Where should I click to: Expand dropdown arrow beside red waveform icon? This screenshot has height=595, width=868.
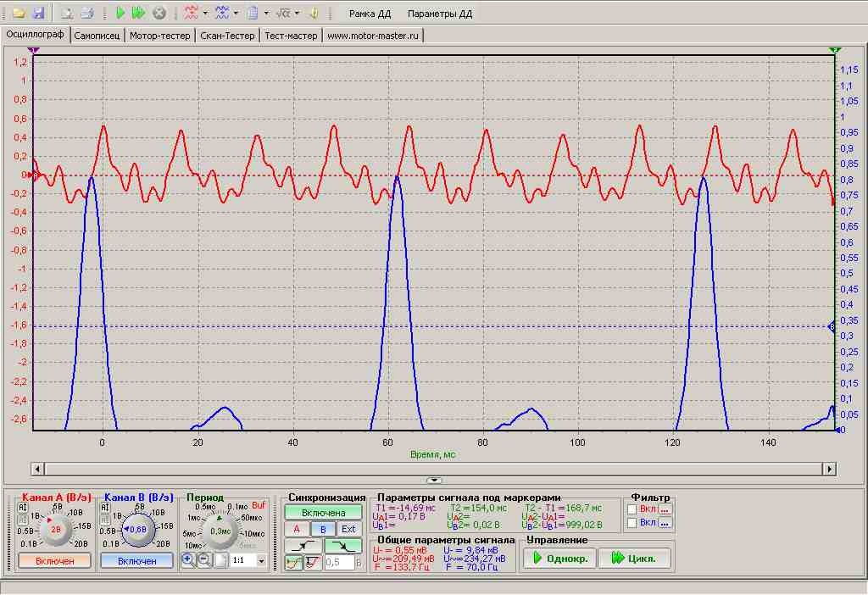click(205, 14)
